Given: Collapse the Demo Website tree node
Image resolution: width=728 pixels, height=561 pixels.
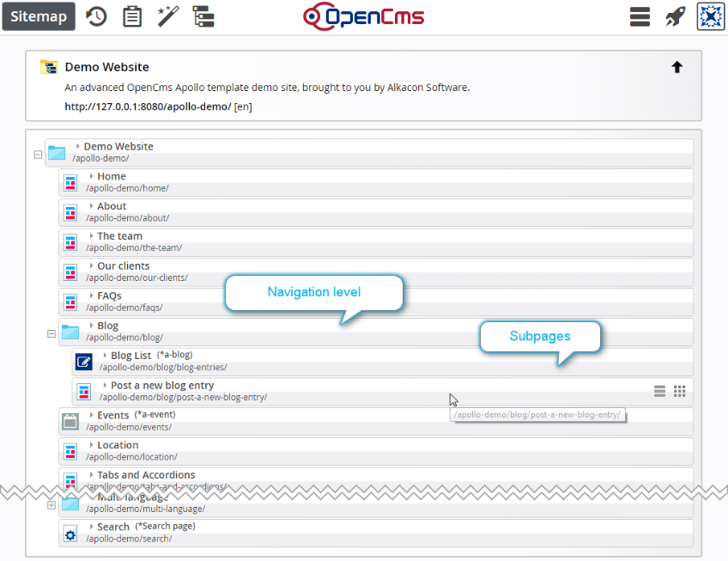Looking at the screenshot, I should pos(38,153).
